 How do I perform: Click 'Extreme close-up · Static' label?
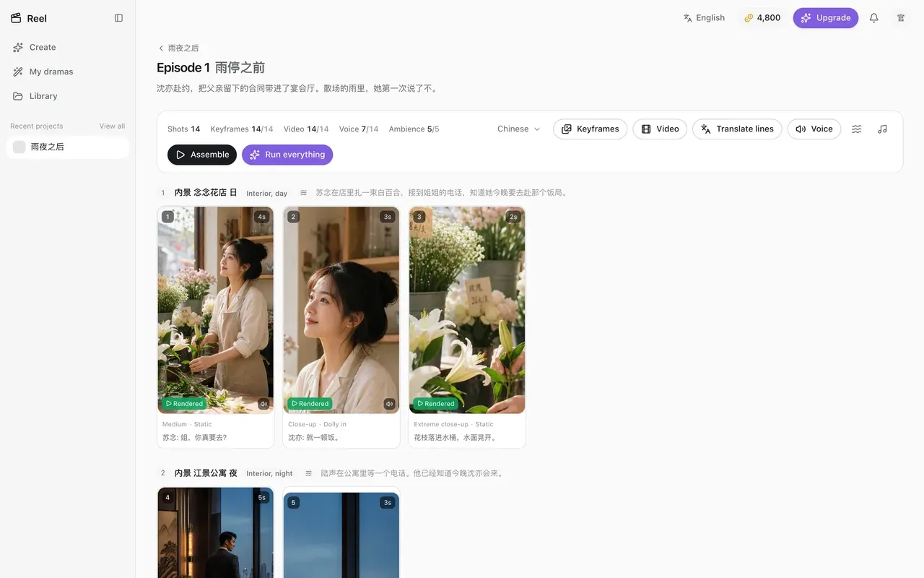tap(453, 424)
